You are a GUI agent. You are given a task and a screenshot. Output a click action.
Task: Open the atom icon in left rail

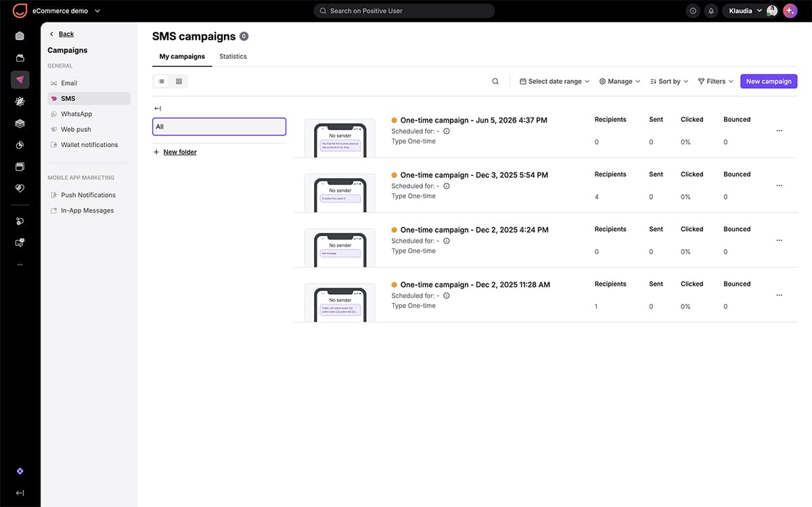[x=20, y=102]
